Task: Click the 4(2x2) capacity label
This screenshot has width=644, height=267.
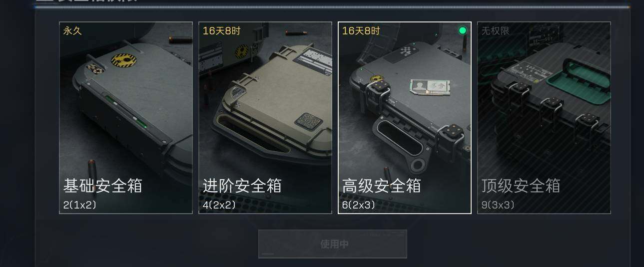Action: click(219, 205)
